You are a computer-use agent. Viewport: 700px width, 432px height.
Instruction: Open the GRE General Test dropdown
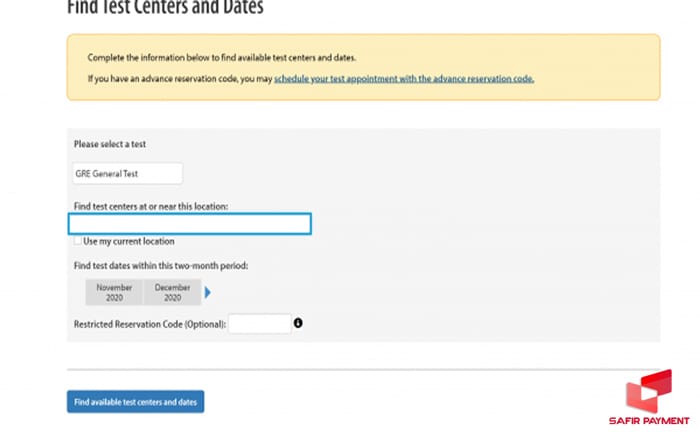click(x=128, y=173)
